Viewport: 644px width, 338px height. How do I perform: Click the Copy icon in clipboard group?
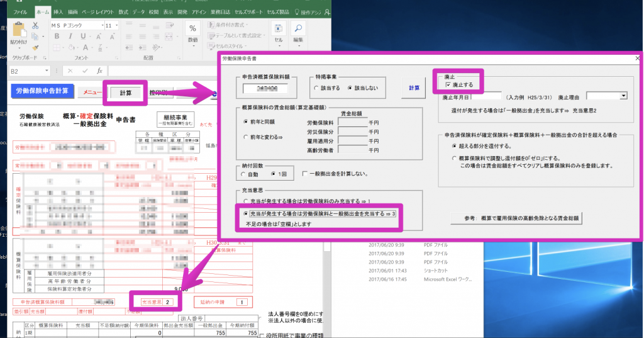tap(35, 37)
